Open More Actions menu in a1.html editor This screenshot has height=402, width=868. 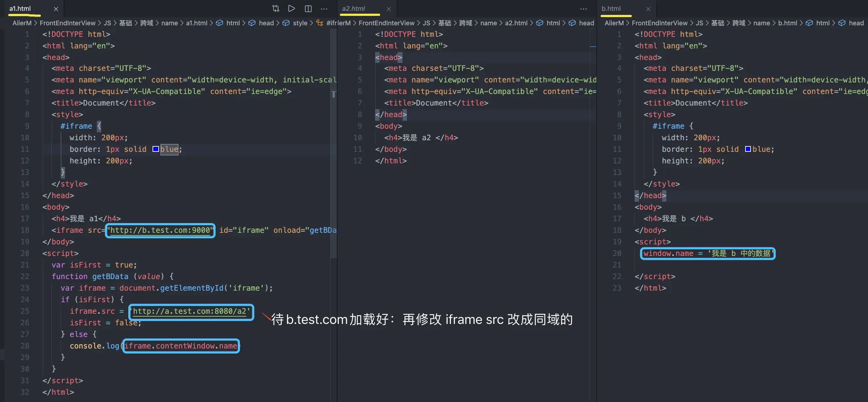click(x=324, y=9)
